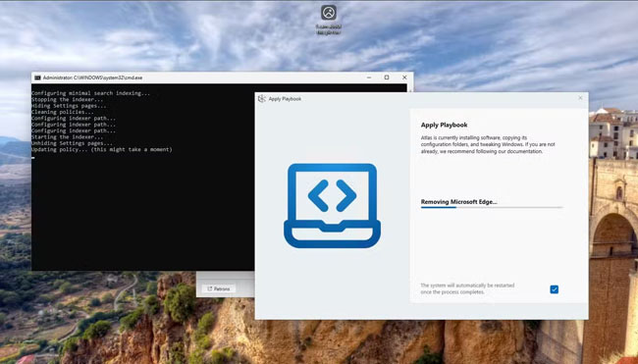Click the Apply Playbook window logo icon
This screenshot has height=364, width=638.
click(x=262, y=99)
